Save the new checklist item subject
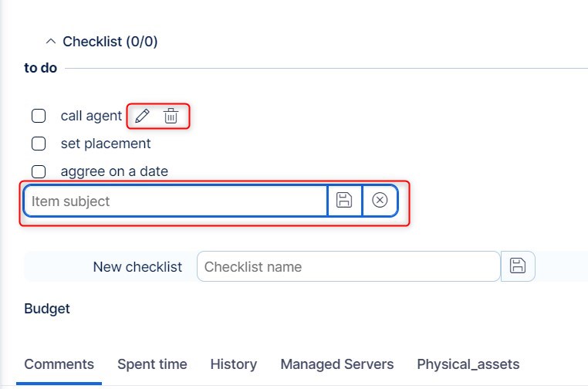Viewport: 588px width, 389px height. [345, 201]
